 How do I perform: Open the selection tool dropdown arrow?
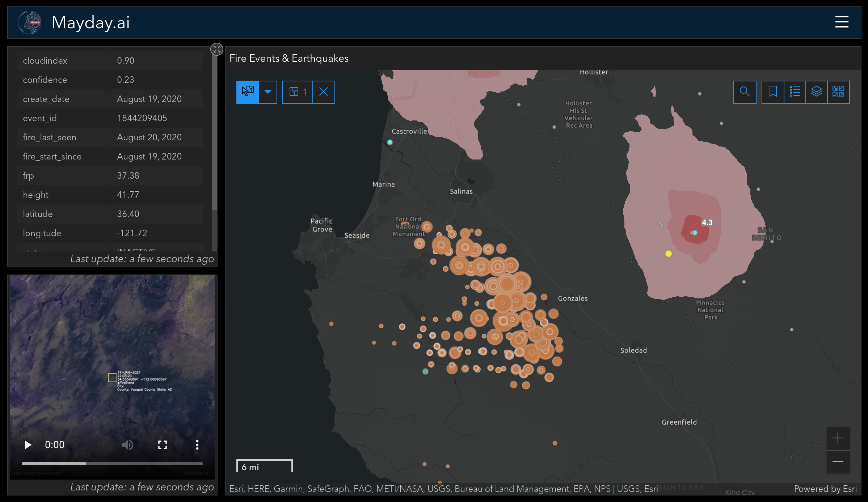pos(268,92)
